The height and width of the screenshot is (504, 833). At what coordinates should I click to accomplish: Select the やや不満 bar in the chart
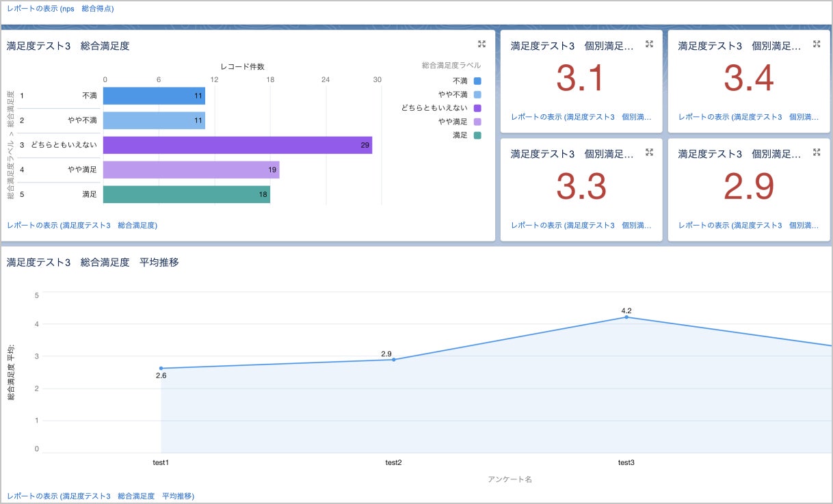(154, 120)
